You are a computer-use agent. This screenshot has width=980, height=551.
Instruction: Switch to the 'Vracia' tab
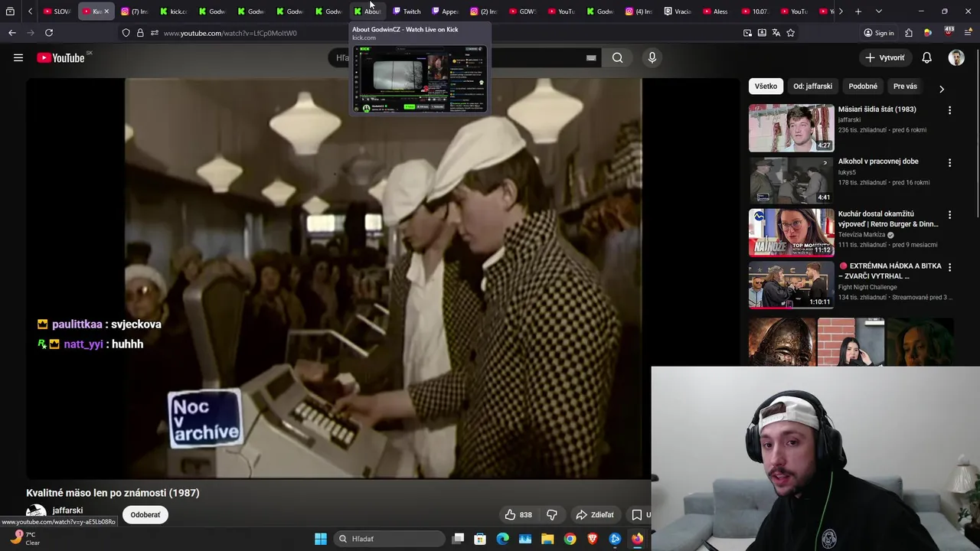coord(678,11)
